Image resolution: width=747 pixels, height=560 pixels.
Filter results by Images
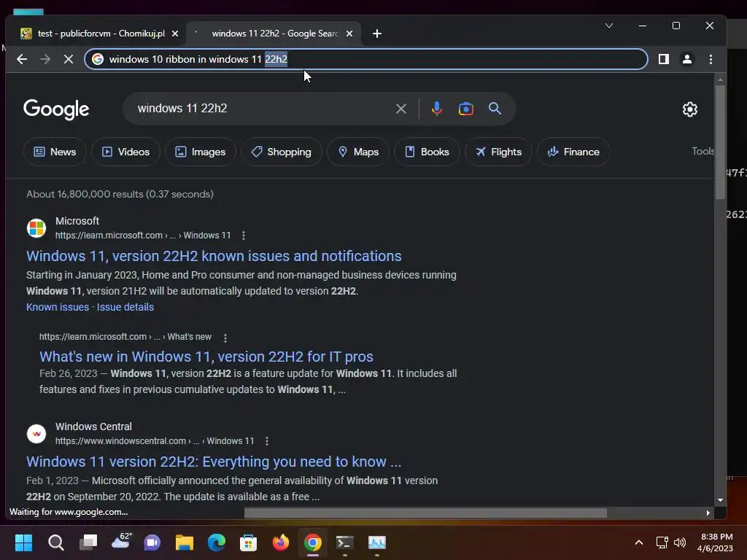pyautogui.click(x=201, y=152)
